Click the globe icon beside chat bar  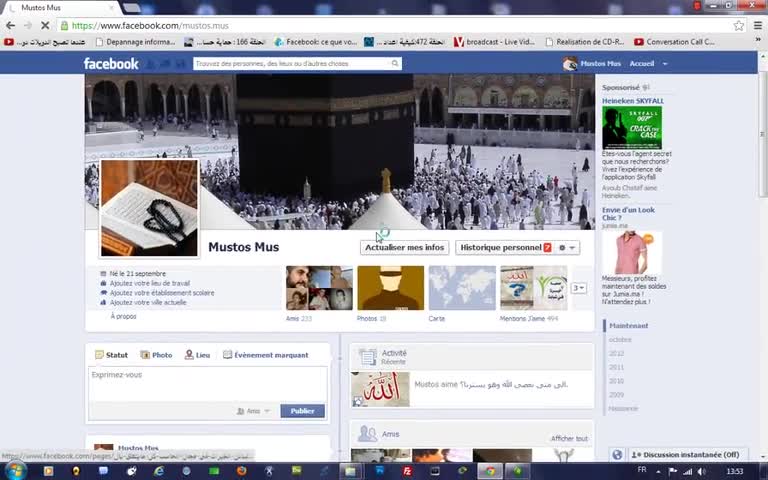(x=617, y=455)
